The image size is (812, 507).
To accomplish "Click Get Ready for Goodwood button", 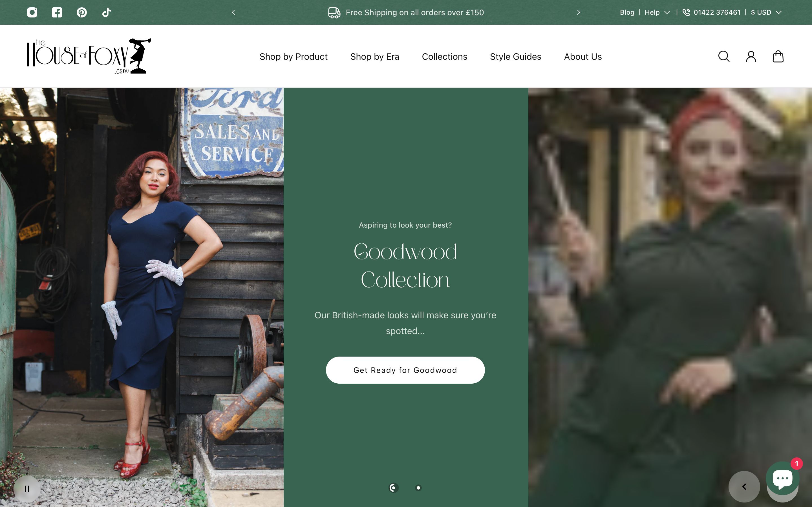I will click(405, 370).
